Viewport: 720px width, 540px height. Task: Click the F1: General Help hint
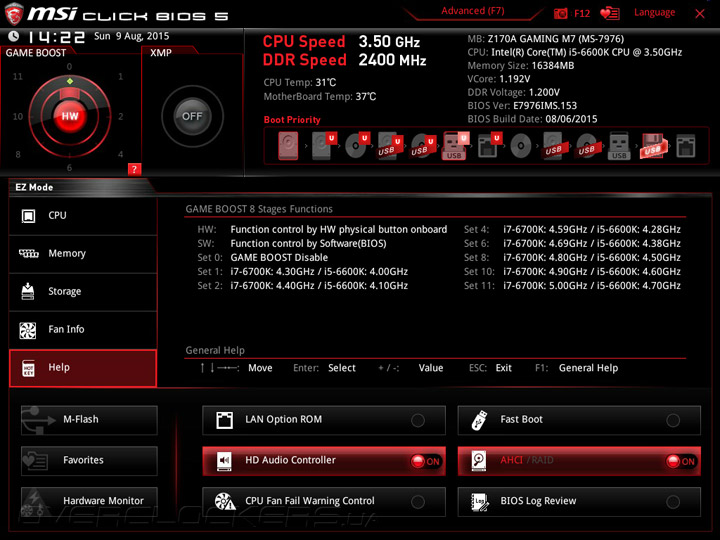576,368
